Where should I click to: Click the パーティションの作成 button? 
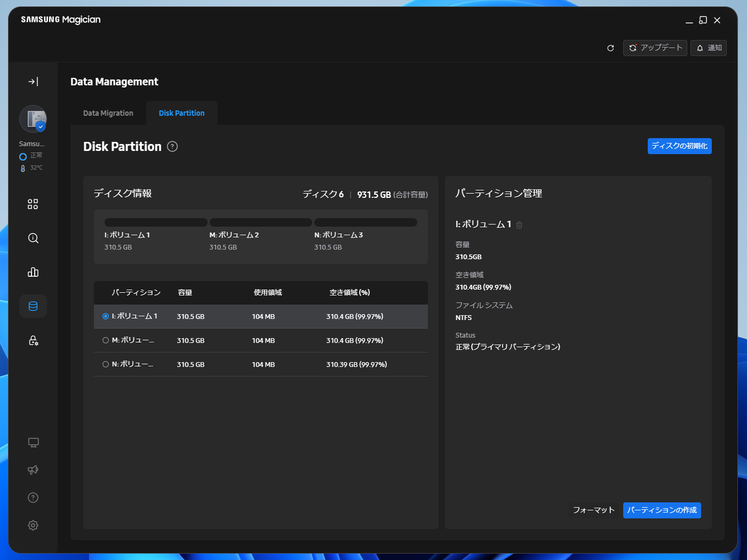[662, 510]
